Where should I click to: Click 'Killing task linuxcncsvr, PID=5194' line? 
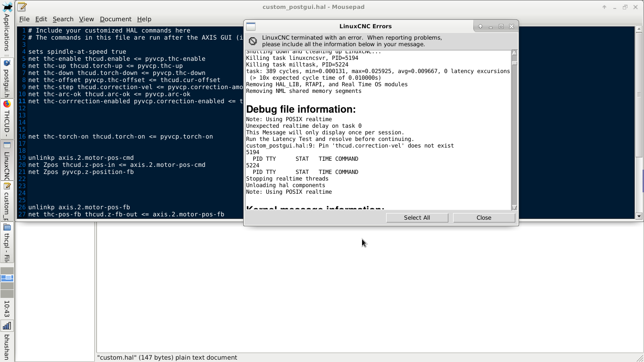click(x=302, y=58)
